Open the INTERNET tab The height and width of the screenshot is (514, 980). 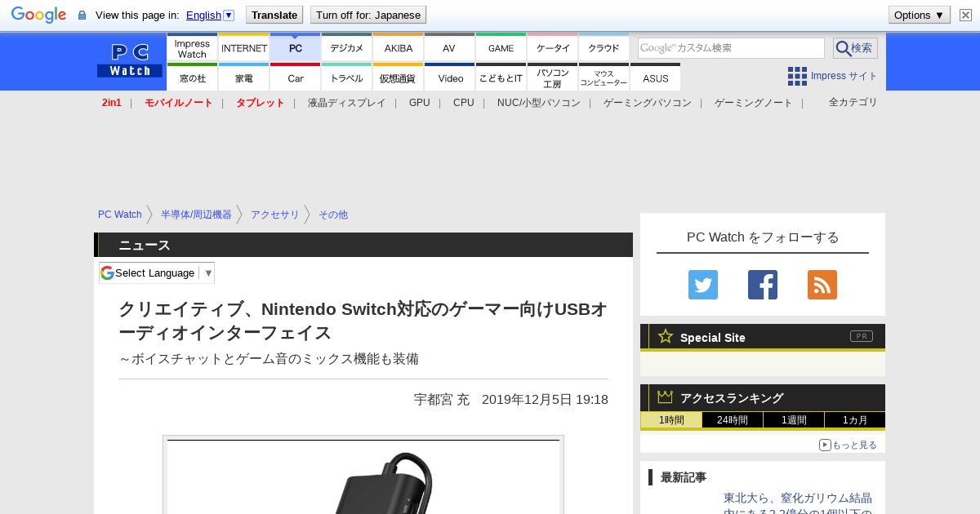[x=243, y=47]
